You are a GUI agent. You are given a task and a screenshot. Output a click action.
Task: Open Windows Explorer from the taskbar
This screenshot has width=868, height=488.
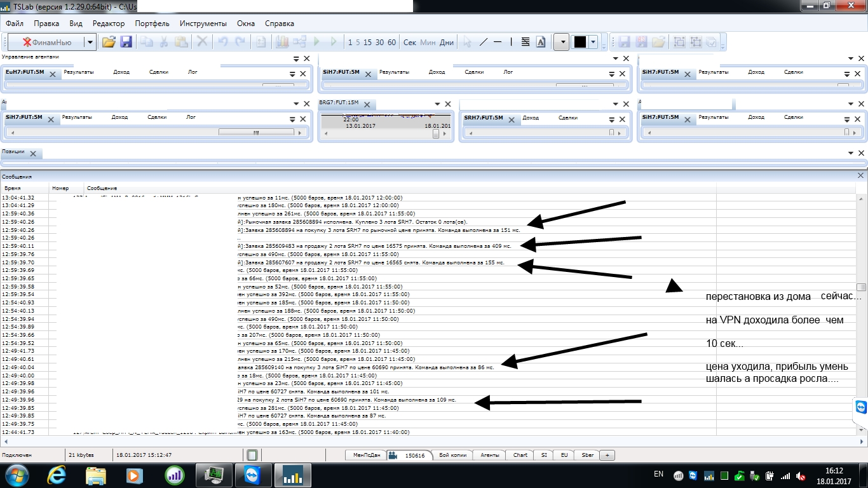(x=96, y=475)
